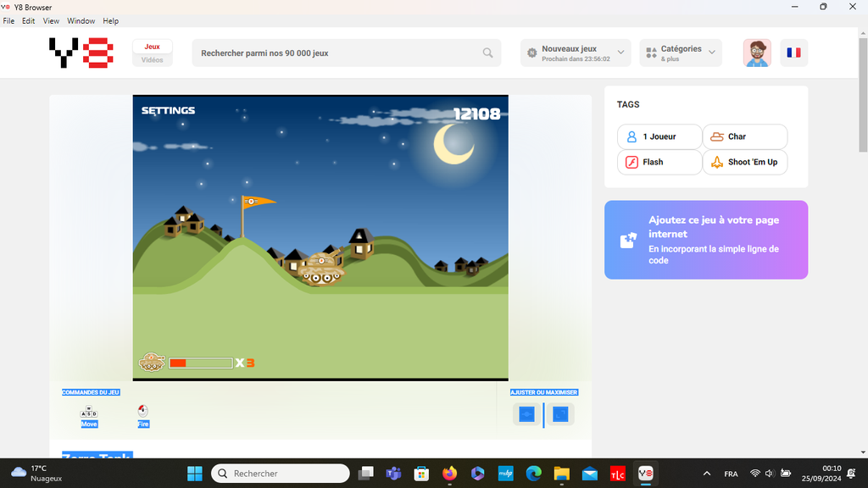Click the French flag language icon
The width and height of the screenshot is (868, 488).
pos(793,53)
